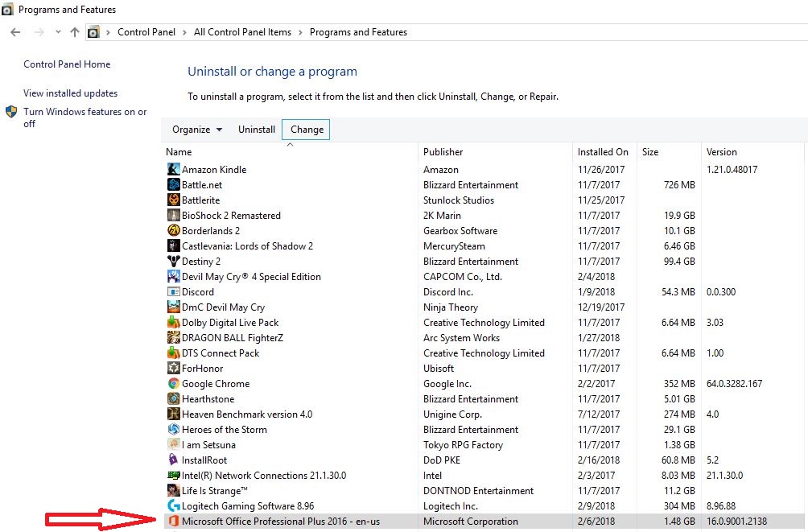808x532 pixels.
Task: Click the DmC Devil May Cry icon
Action: point(174,307)
